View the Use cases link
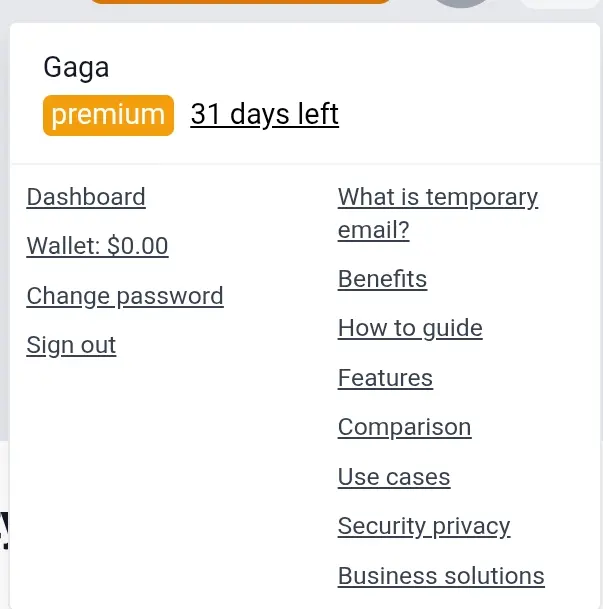Viewport: 603px width, 609px height. click(394, 477)
